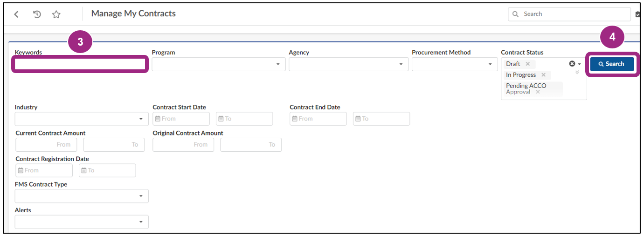Remove the Pending ACCO Approval tag
Screen dimensions: 644x236
tap(538, 92)
